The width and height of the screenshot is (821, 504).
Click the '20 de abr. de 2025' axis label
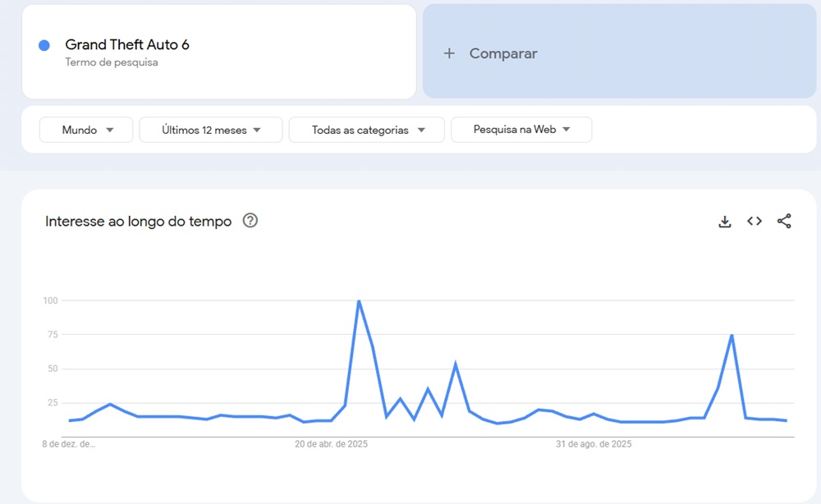coord(331,444)
